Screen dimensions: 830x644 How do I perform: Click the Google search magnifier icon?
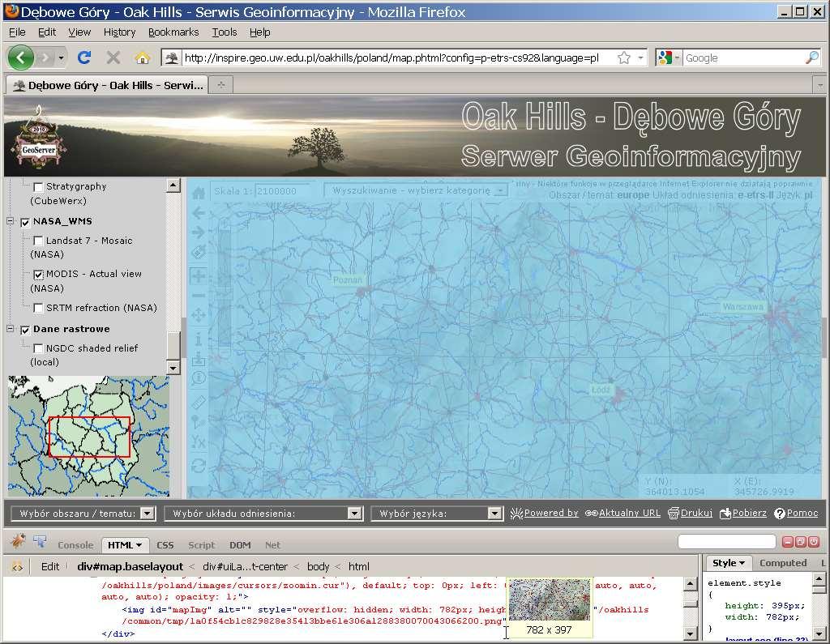(x=812, y=58)
